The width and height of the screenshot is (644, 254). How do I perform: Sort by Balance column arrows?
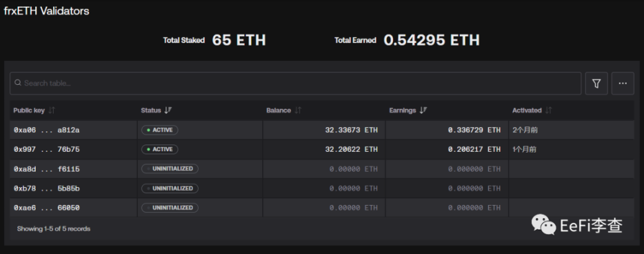298,110
